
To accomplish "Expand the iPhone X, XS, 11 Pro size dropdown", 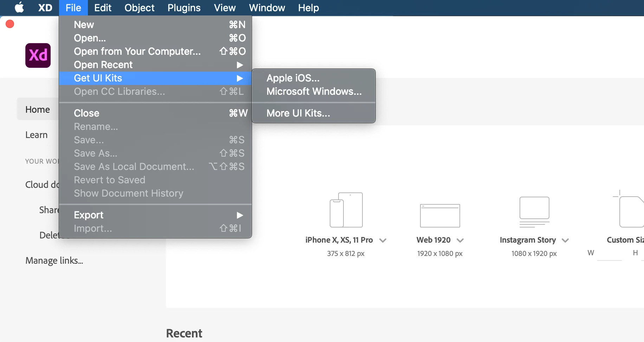I will tap(383, 241).
